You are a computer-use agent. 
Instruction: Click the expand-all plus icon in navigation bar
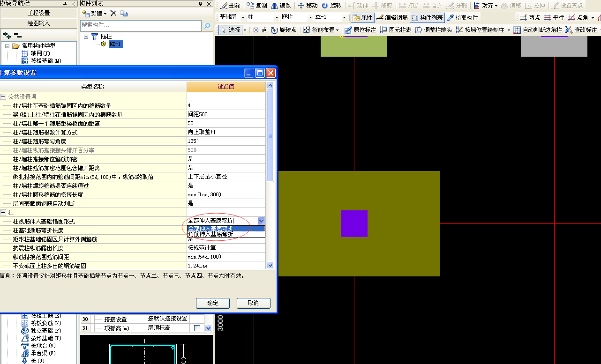pyautogui.click(x=7, y=35)
